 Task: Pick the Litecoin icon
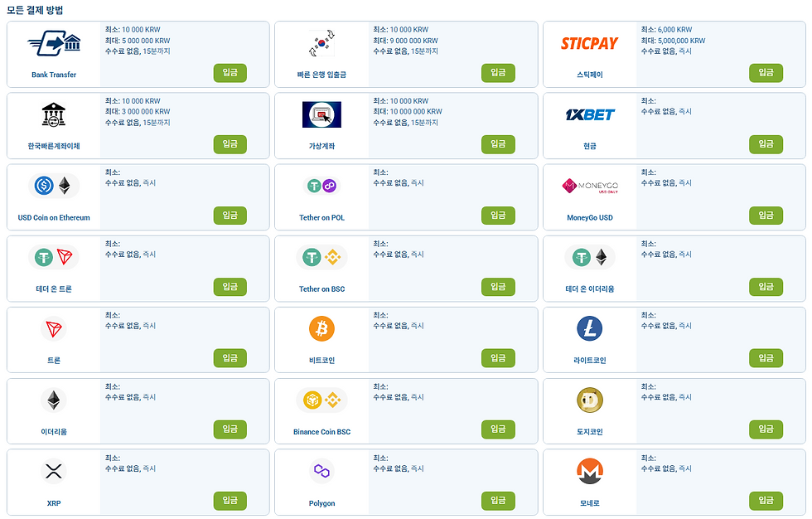click(x=589, y=328)
